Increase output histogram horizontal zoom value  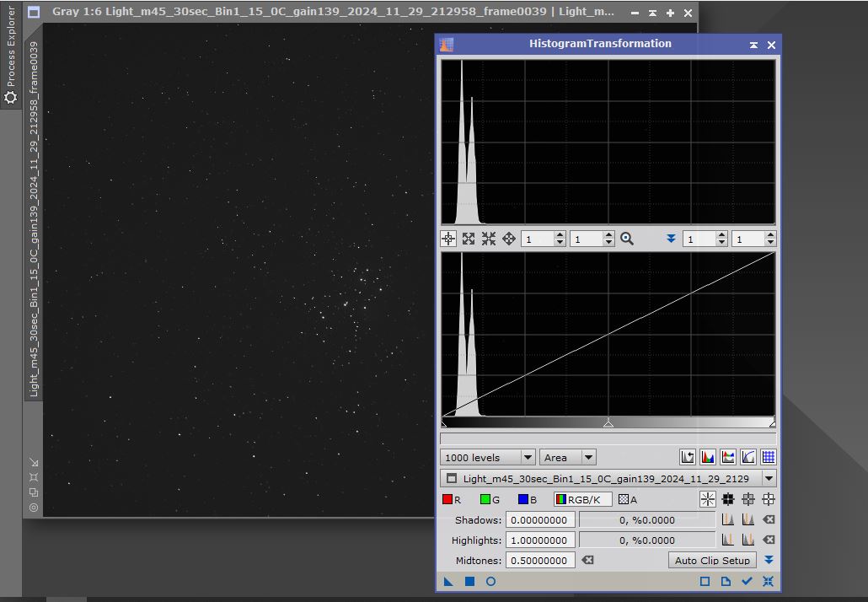[721, 235]
